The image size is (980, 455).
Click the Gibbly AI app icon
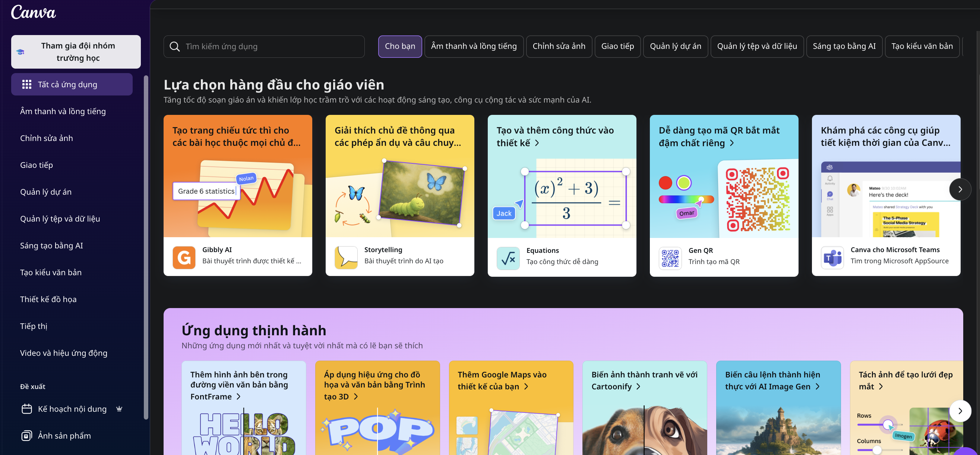pyautogui.click(x=184, y=257)
